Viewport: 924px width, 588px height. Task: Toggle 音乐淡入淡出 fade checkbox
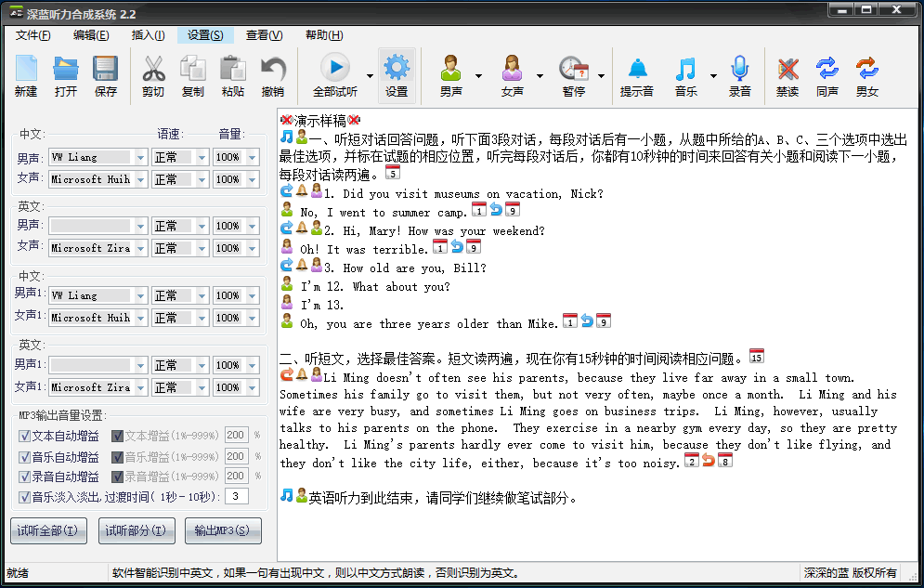tap(23, 495)
